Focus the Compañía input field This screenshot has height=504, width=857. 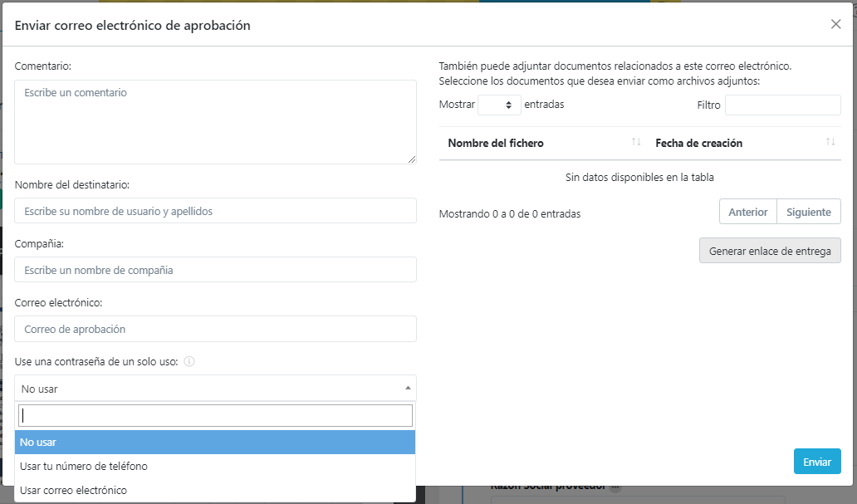215,270
